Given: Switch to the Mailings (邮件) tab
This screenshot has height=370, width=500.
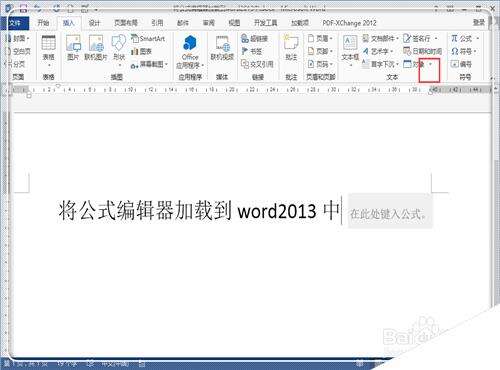Looking at the screenshot, I should point(183,23).
